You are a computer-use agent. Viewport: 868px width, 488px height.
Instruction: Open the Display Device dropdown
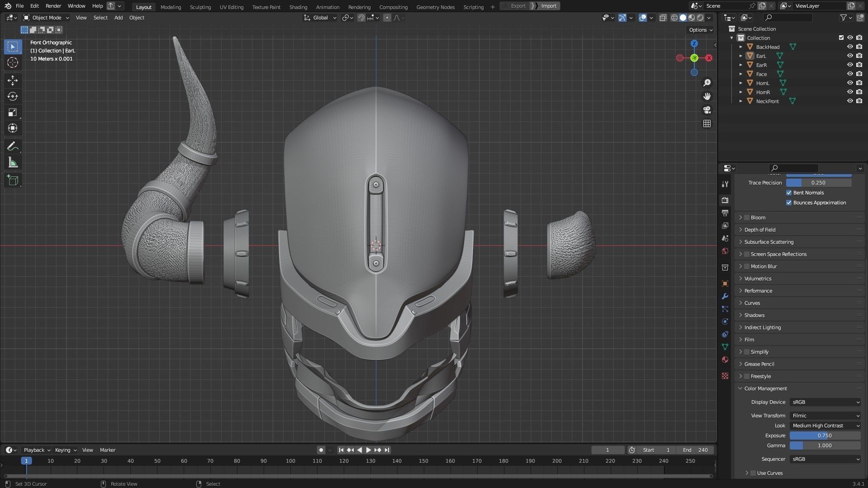[825, 402]
